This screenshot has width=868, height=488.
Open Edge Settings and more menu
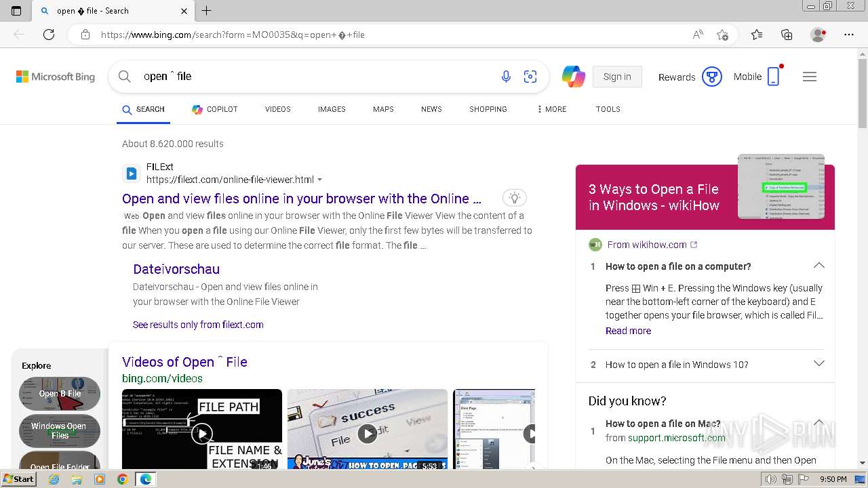(x=849, y=35)
